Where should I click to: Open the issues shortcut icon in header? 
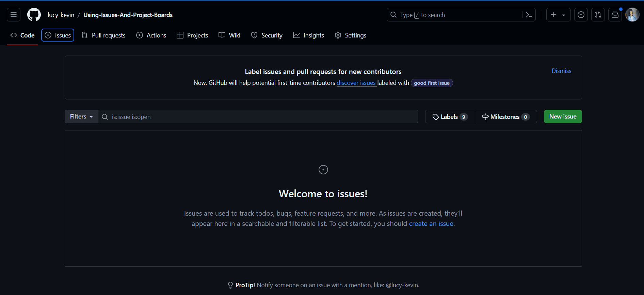581,15
